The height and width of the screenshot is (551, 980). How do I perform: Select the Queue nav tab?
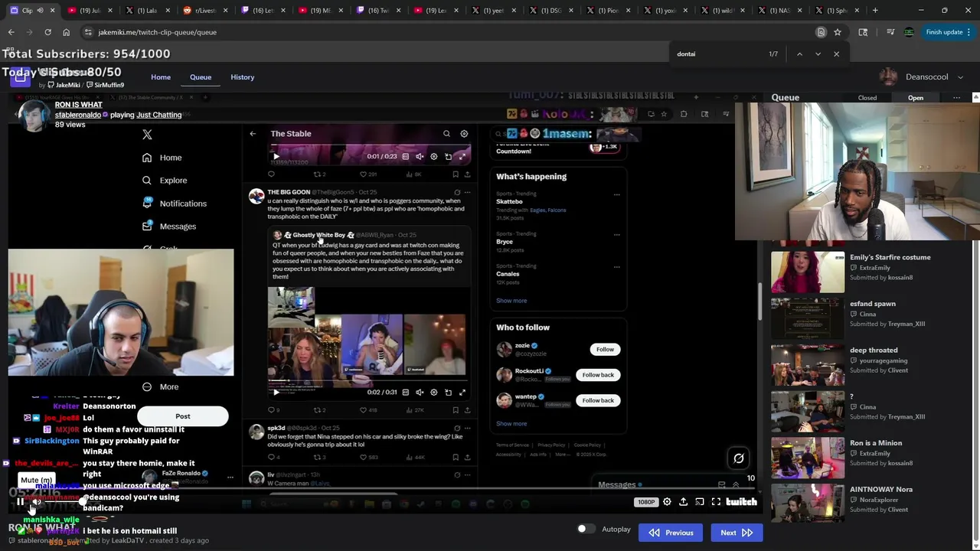[201, 77]
